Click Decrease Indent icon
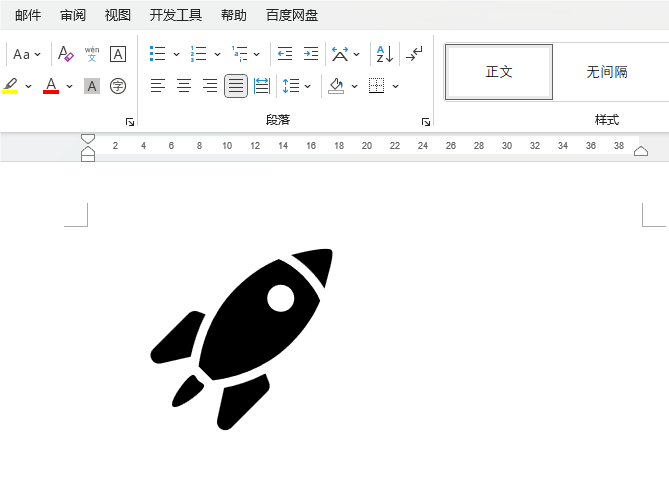 click(x=285, y=54)
